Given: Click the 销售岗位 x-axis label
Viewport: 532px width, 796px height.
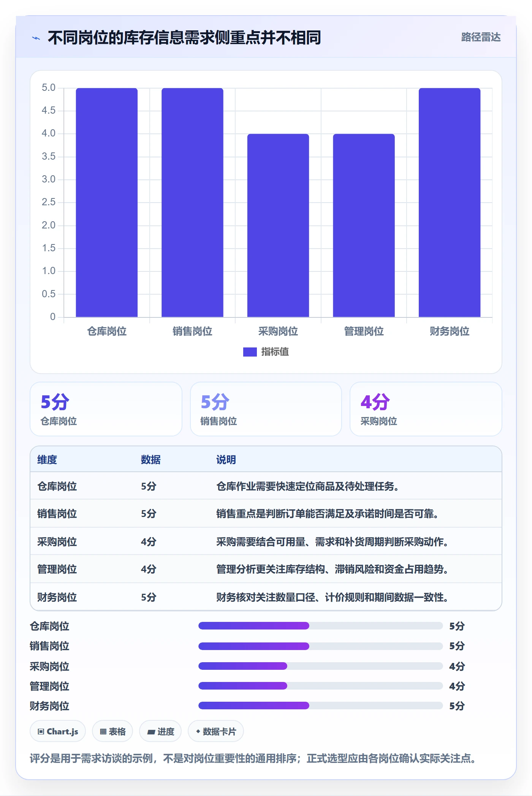Looking at the screenshot, I should point(192,331).
